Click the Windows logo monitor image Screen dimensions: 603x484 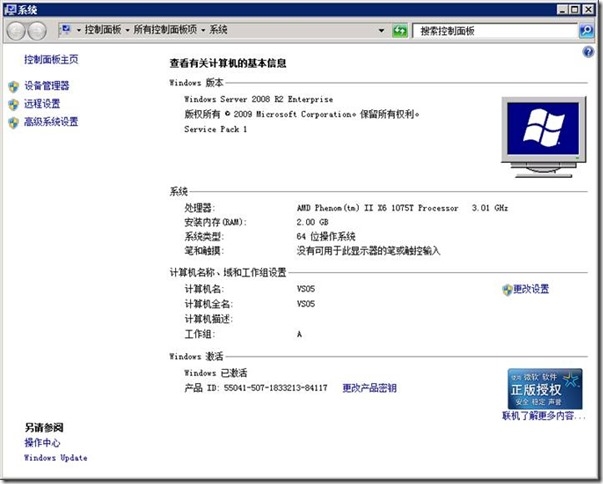543,137
